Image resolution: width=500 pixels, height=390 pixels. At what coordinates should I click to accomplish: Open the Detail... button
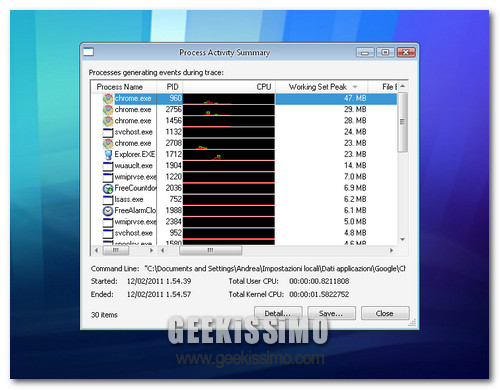tap(278, 313)
